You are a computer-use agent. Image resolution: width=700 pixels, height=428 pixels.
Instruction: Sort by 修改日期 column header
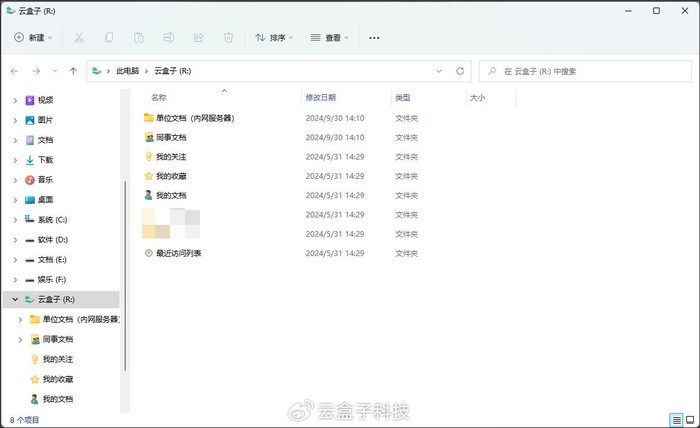pyautogui.click(x=321, y=97)
